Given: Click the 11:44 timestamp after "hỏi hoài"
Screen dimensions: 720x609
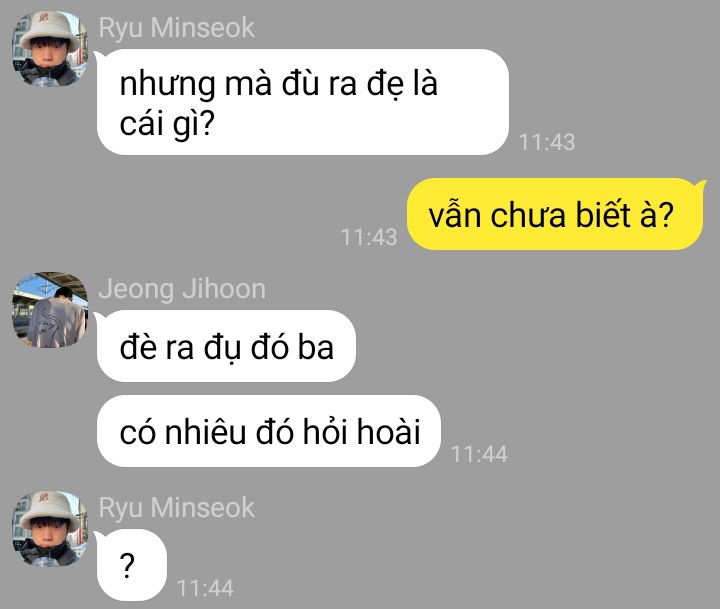Looking at the screenshot, I should (479, 455).
